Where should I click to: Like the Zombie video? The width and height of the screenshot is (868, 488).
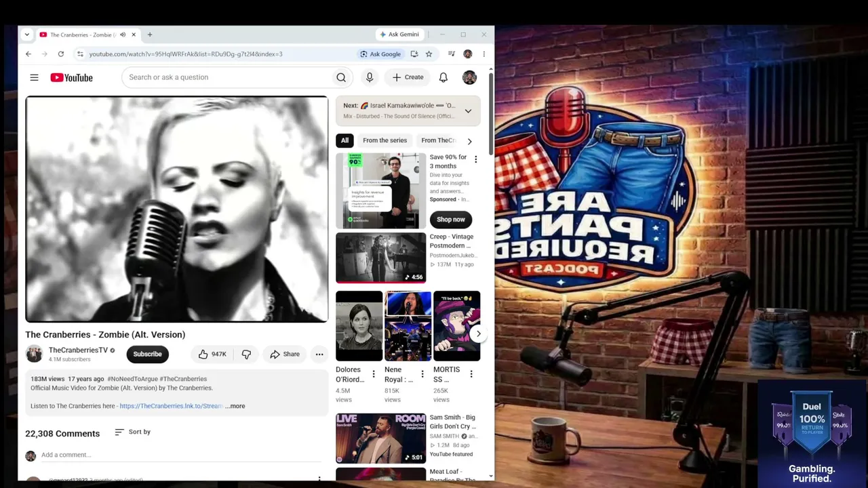212,354
